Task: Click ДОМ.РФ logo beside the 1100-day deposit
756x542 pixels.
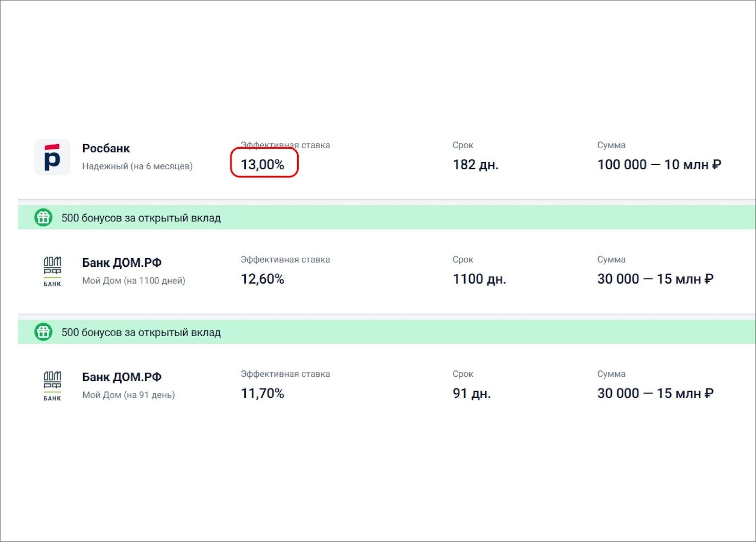Action: [52, 271]
